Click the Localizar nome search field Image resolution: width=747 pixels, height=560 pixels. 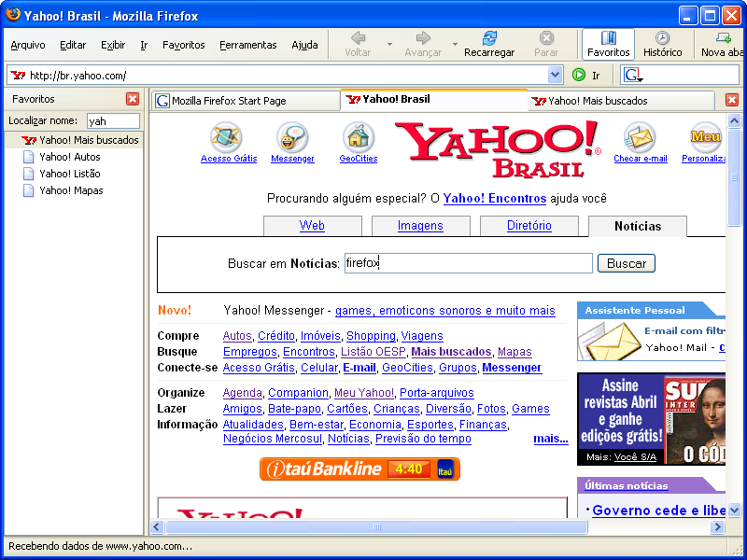(113, 121)
